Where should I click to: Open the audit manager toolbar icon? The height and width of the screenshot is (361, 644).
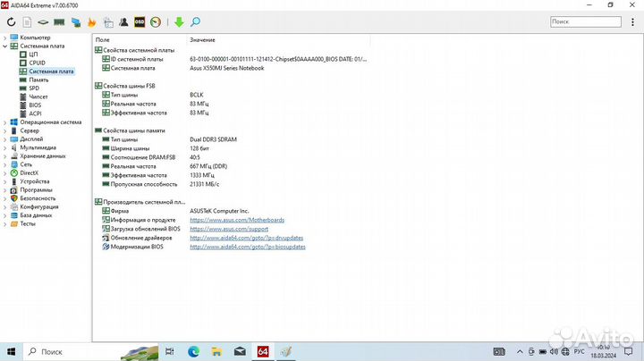click(108, 22)
